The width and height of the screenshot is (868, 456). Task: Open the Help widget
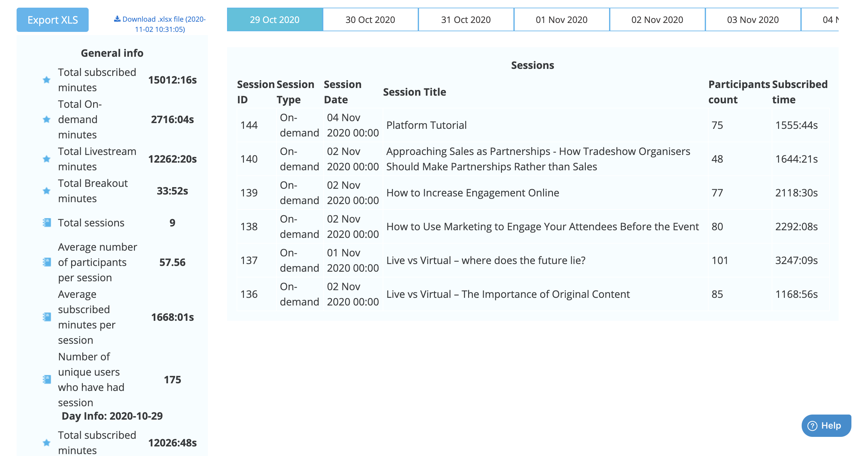click(826, 425)
